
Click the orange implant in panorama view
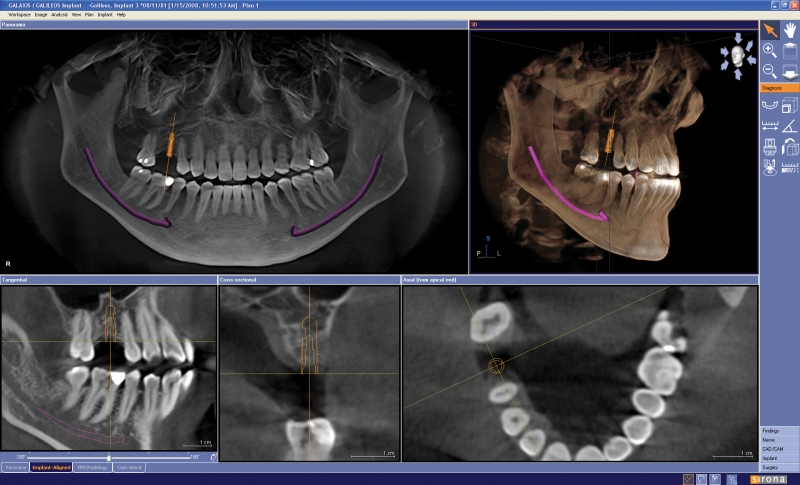(x=170, y=145)
